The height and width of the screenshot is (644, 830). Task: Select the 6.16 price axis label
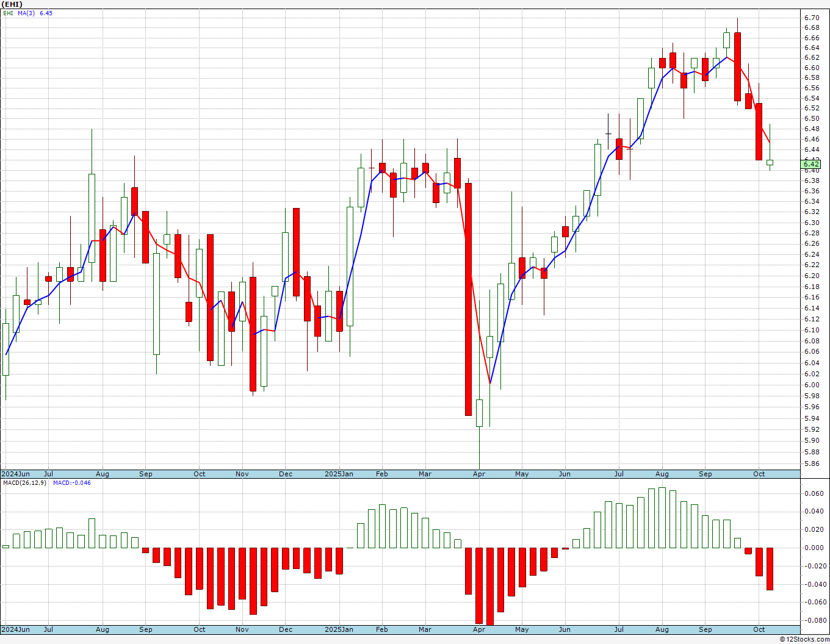pos(812,297)
